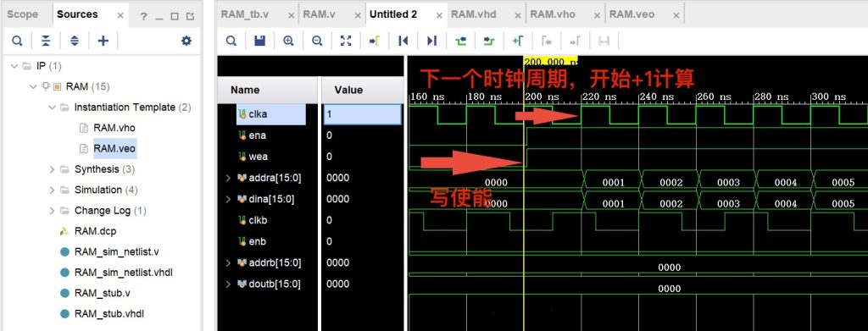The width and height of the screenshot is (868, 331).
Task: Close the RAM.vhd tab
Action: click(x=518, y=16)
